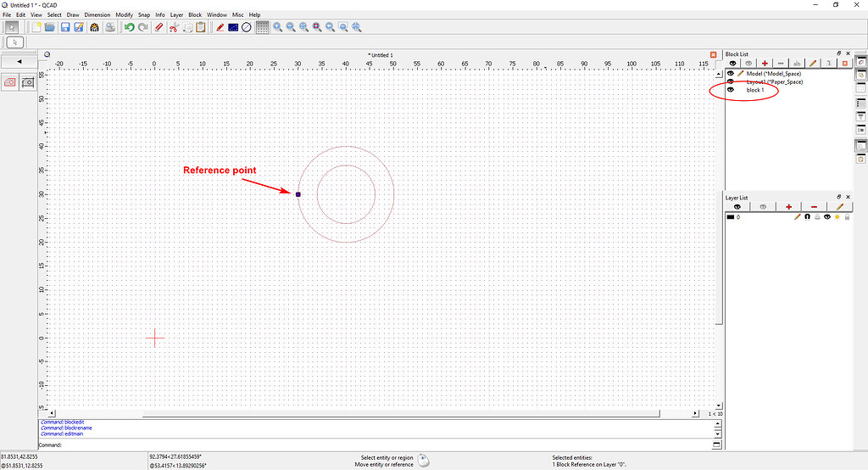Show all layers with the Layer List eye button
This screenshot has width=868, height=470.
click(737, 207)
